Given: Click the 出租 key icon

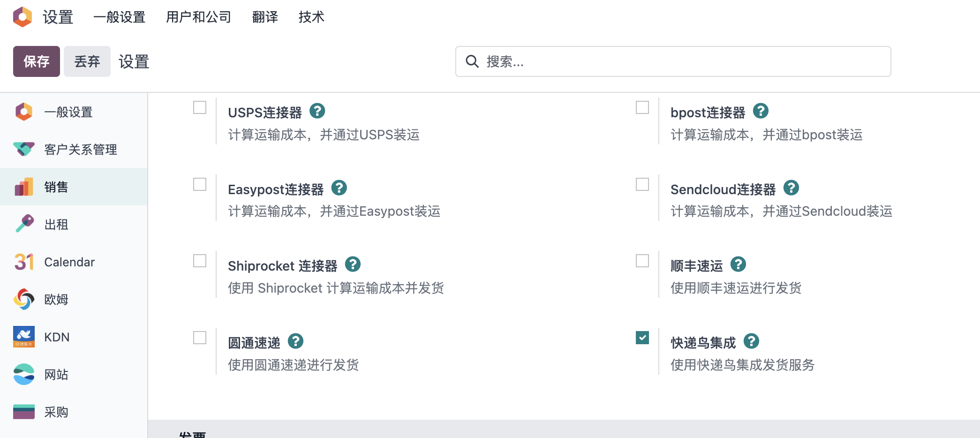Looking at the screenshot, I should 24,224.
